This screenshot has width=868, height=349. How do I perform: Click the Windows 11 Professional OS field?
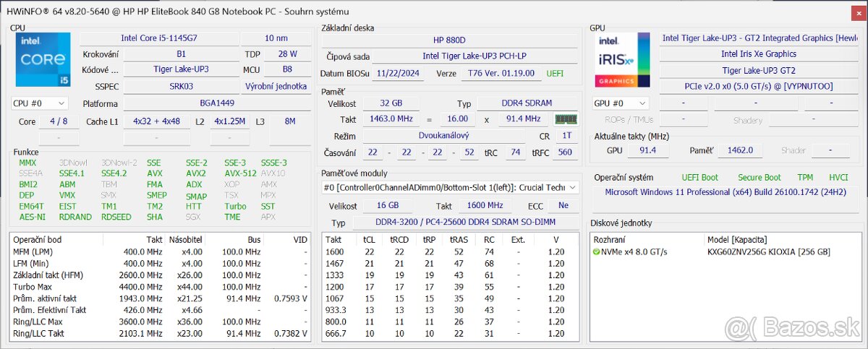pos(726,192)
